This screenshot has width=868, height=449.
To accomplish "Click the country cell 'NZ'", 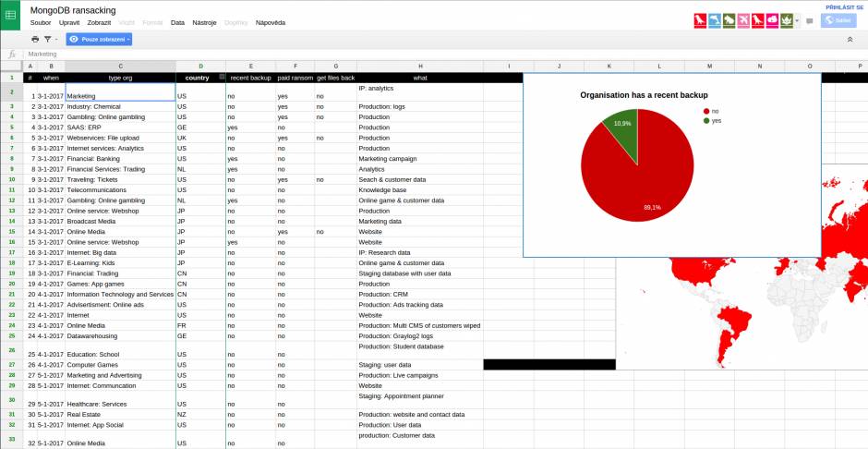I will 201,415.
